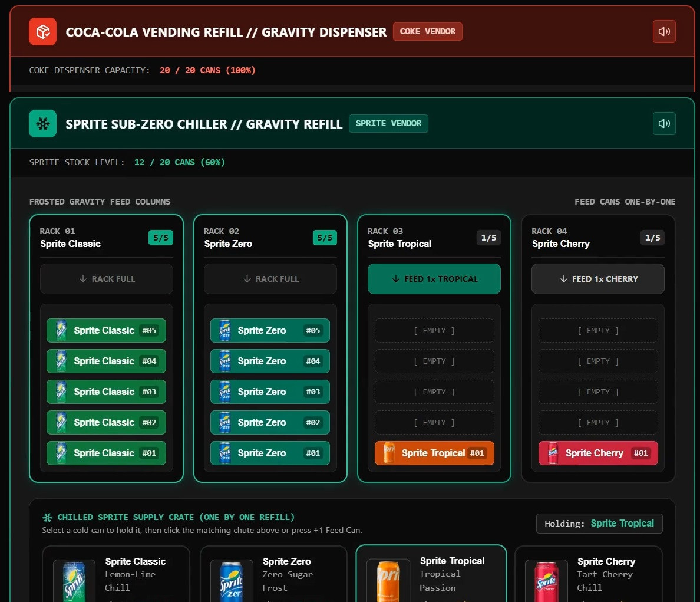Select Sprite Zero #02 can slot
Viewport: 700px width, 602px height.
click(x=270, y=423)
